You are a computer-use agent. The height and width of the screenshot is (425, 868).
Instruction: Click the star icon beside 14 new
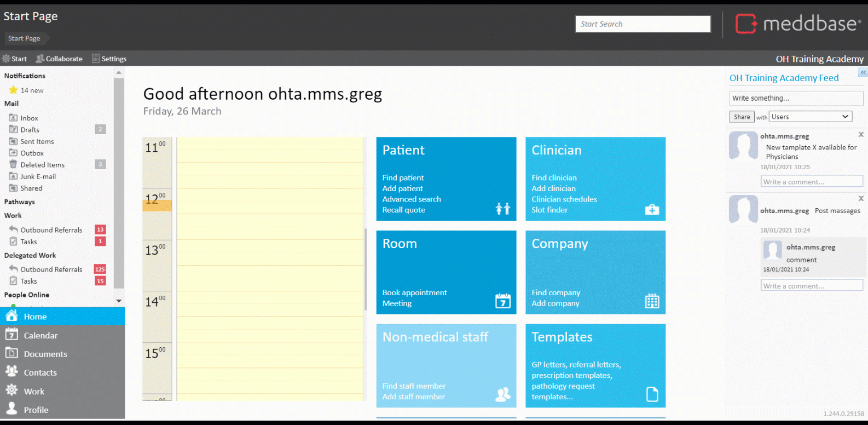14,90
